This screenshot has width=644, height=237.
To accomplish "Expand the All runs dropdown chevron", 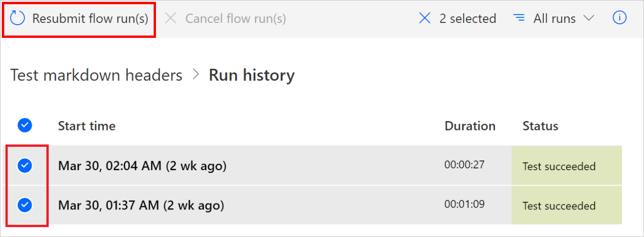I will pos(589,19).
